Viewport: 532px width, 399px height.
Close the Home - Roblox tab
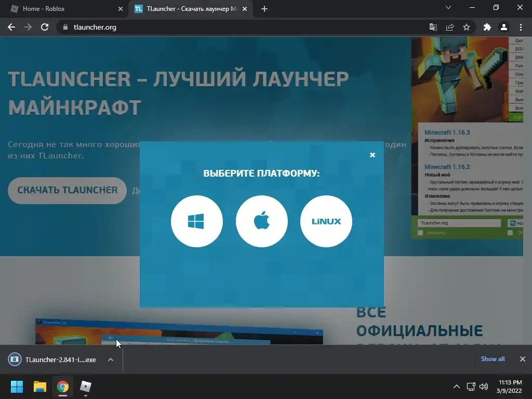click(121, 9)
